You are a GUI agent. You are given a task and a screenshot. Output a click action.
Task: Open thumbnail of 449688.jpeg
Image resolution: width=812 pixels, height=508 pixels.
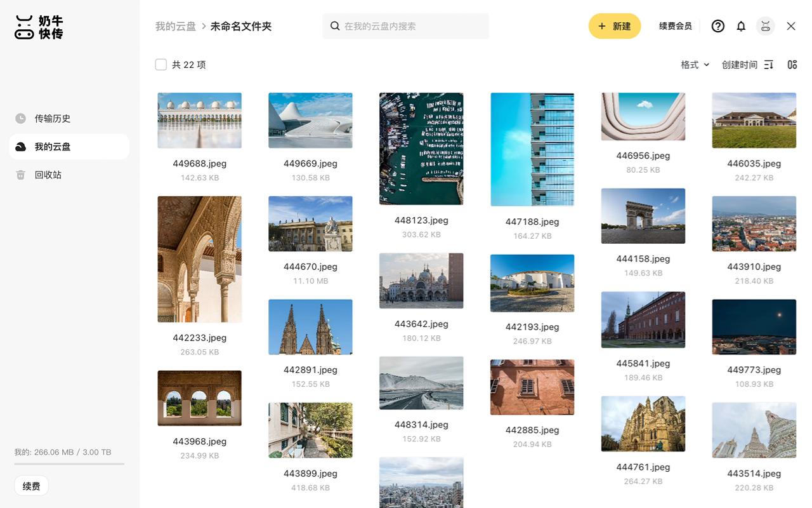coord(200,121)
